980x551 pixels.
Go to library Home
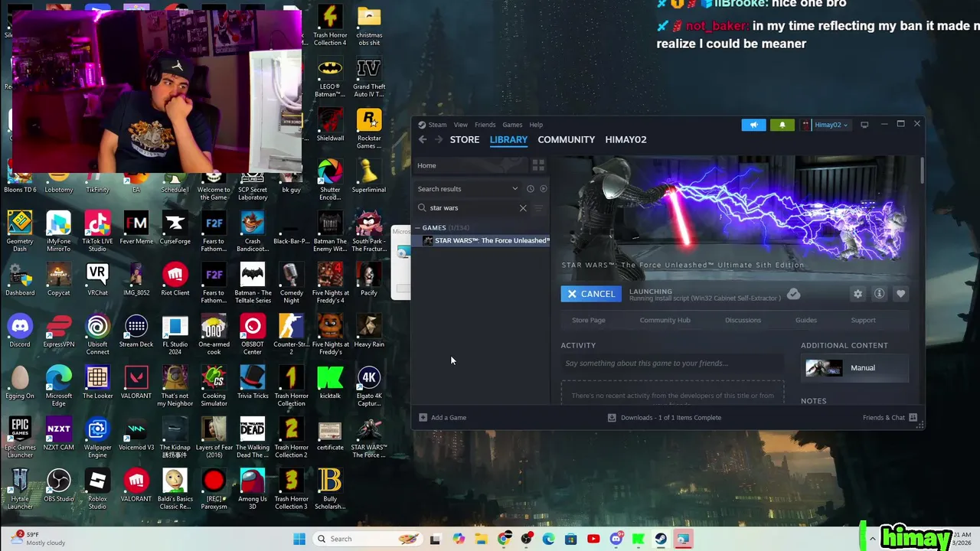(471, 165)
